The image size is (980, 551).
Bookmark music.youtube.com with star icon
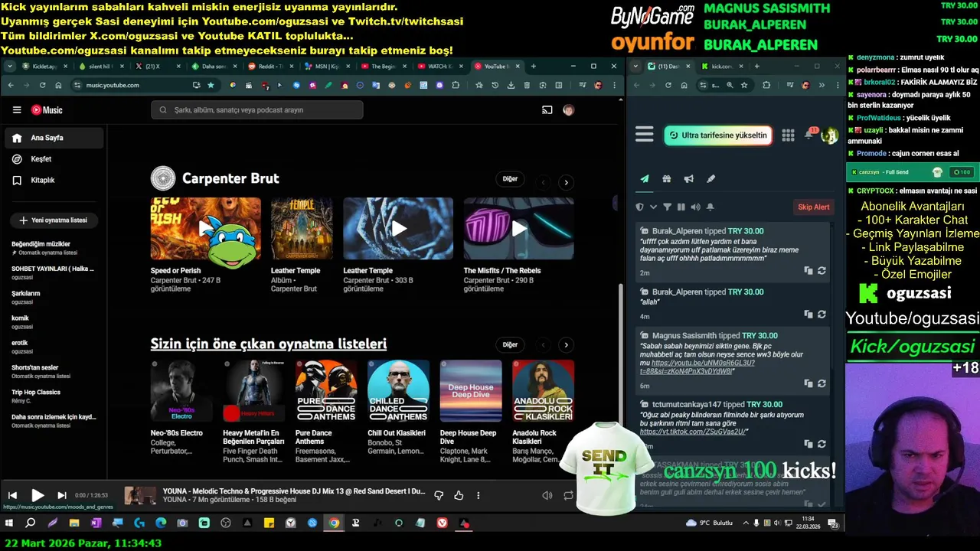click(x=211, y=85)
